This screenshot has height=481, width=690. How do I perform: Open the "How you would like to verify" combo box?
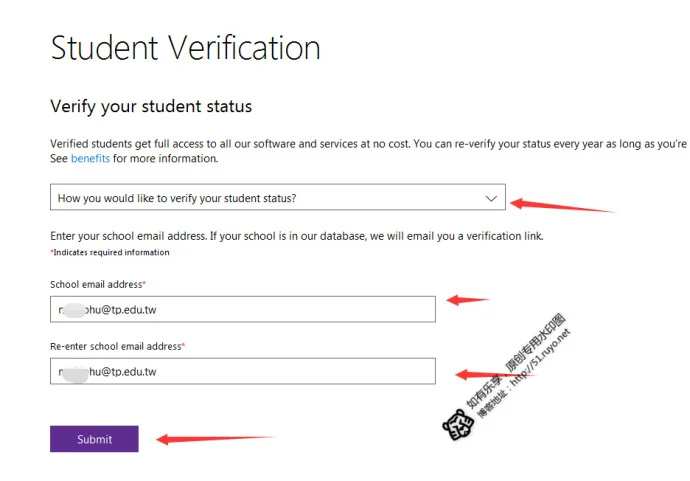(x=270, y=198)
